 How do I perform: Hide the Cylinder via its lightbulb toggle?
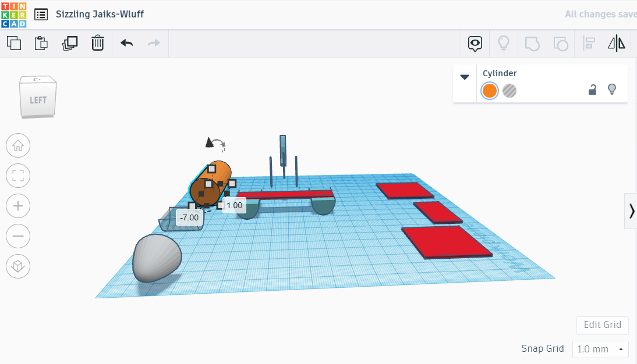pos(612,90)
